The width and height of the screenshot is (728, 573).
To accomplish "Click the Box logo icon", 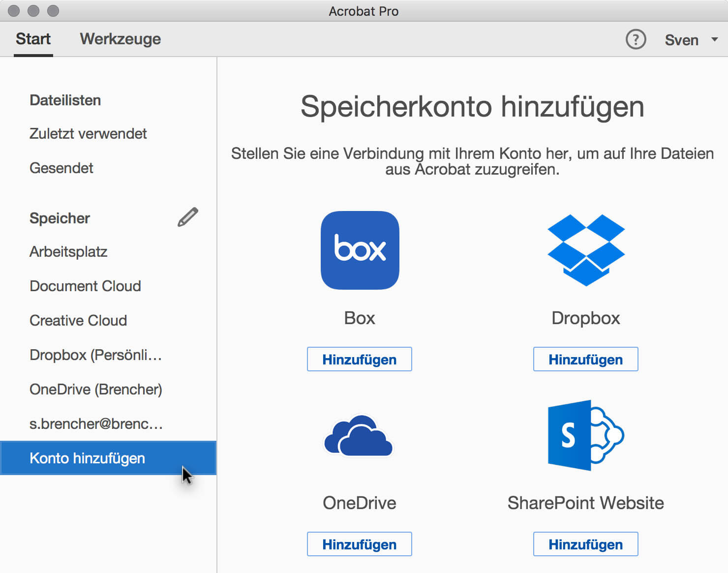I will click(360, 250).
